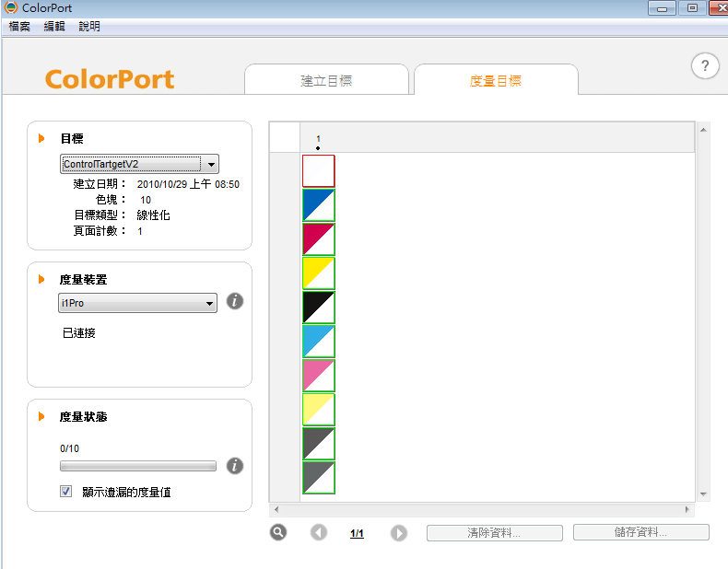Select the black patch
The height and width of the screenshot is (569, 728).
point(319,308)
